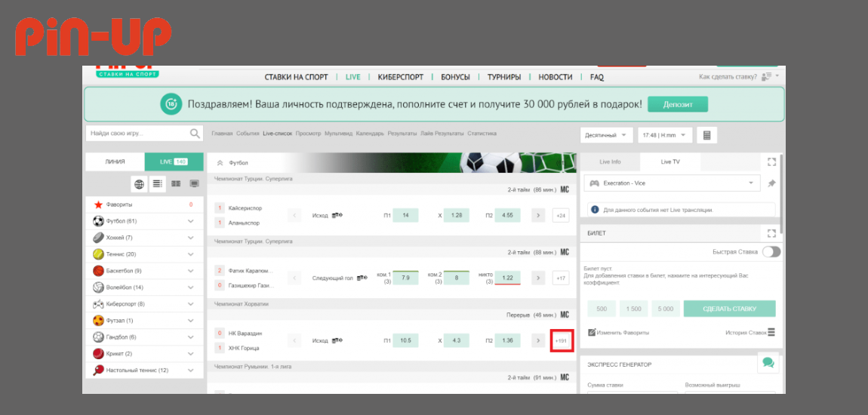Open the Статистика link

point(482,134)
